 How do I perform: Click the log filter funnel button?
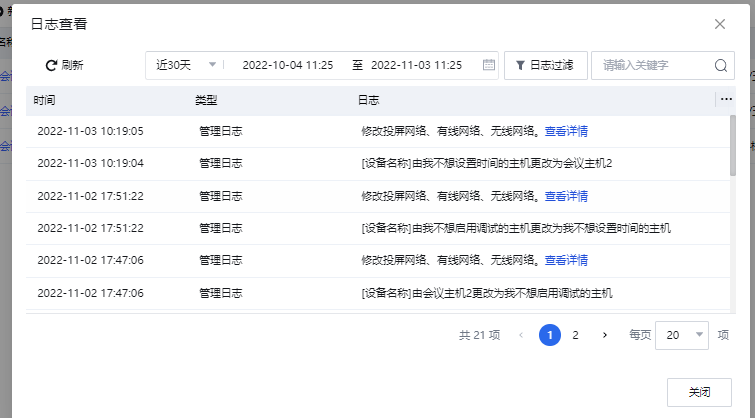click(x=545, y=65)
